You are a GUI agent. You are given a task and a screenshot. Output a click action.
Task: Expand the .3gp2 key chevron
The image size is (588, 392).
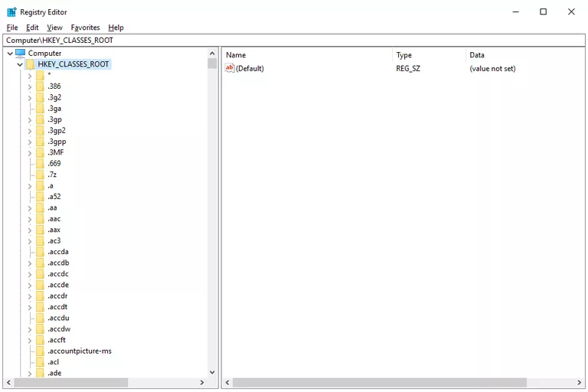30,131
